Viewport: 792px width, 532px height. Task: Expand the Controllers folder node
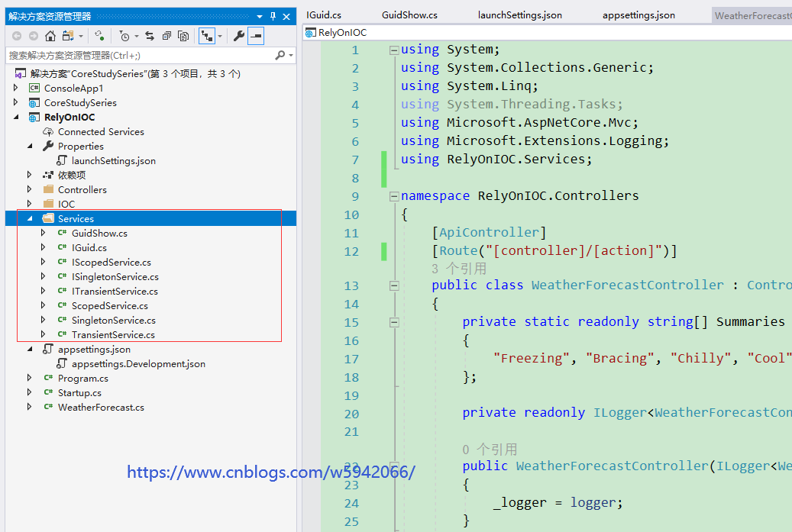click(30, 189)
